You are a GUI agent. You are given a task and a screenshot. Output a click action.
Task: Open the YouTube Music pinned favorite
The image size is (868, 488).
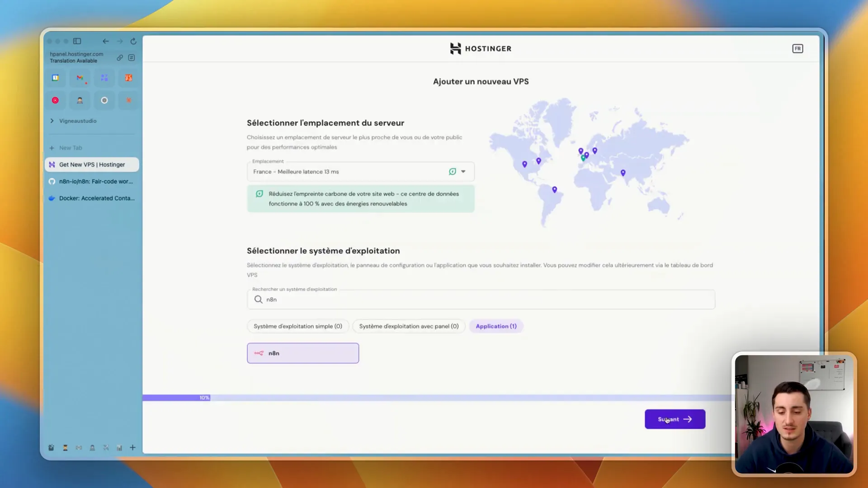[x=55, y=100]
